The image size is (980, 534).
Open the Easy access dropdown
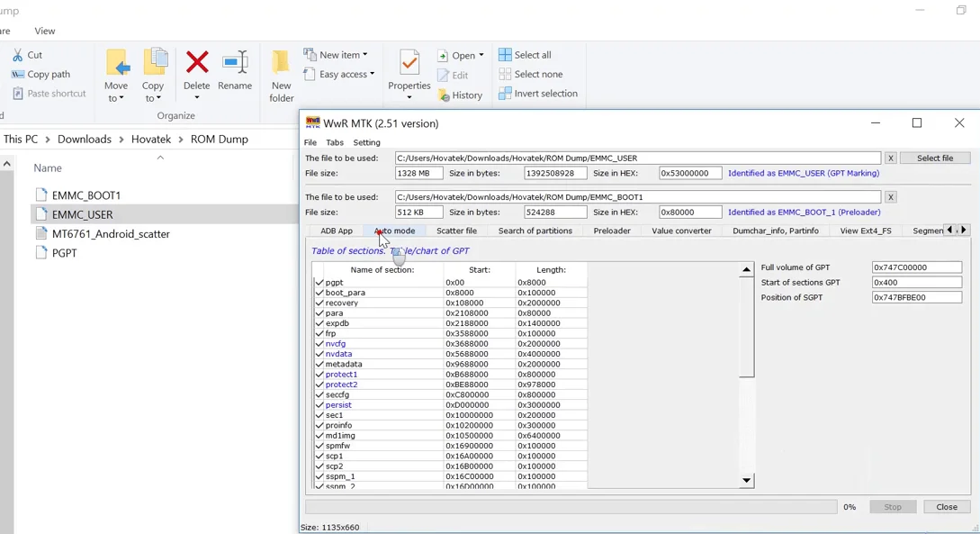pos(338,75)
